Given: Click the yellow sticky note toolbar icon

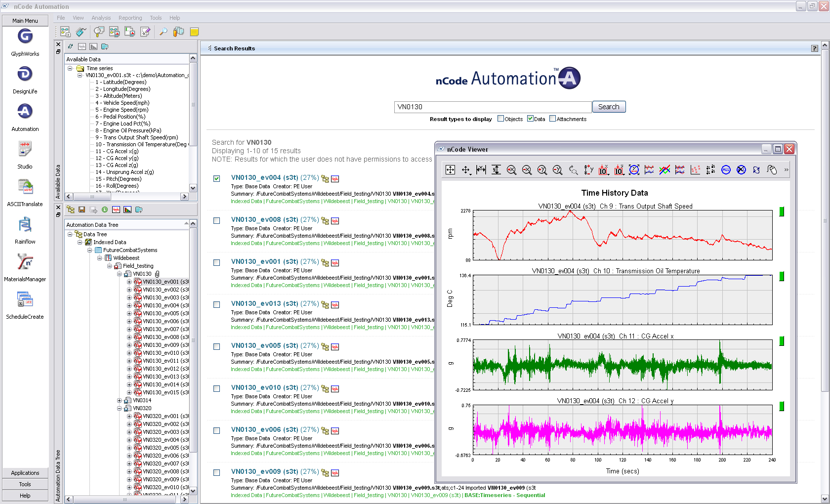Looking at the screenshot, I should point(194,32).
